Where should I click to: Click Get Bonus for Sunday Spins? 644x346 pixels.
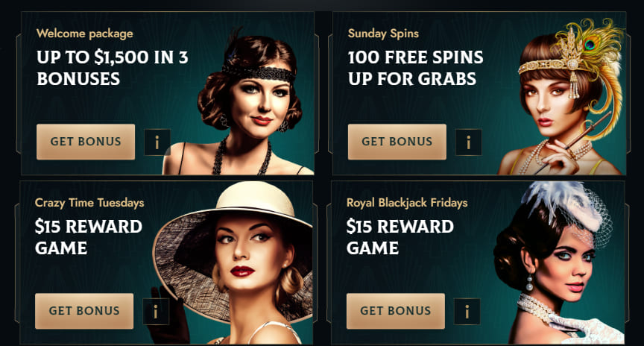tap(397, 142)
